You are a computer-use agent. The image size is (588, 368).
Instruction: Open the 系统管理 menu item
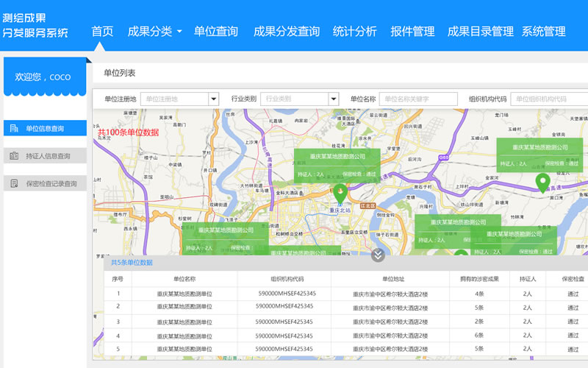click(x=543, y=32)
